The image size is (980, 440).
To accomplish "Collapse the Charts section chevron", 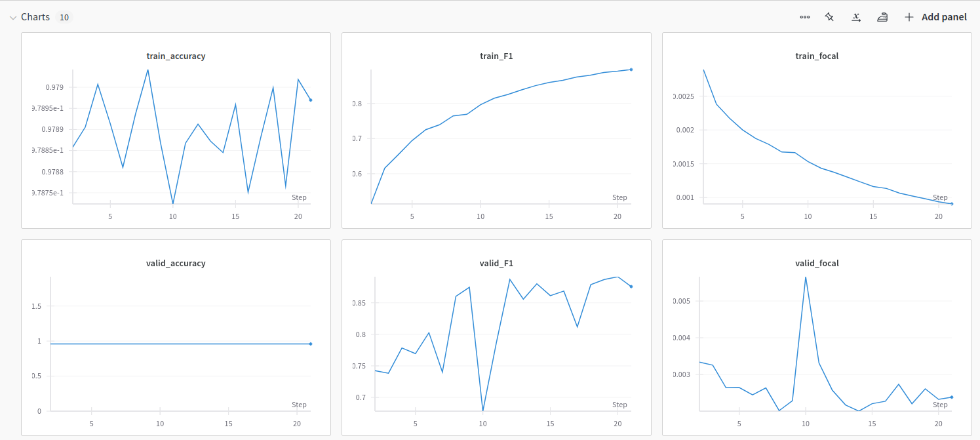I will click(x=13, y=17).
